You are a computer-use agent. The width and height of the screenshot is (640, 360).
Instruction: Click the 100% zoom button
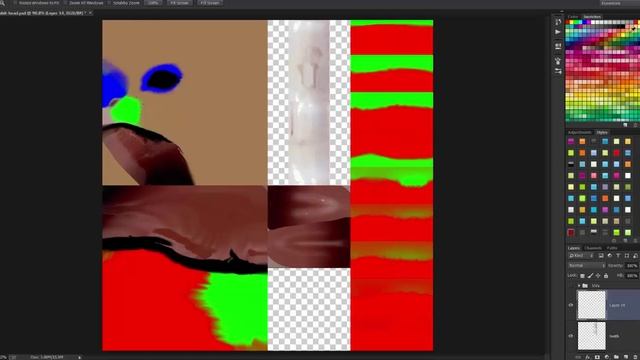153,3
